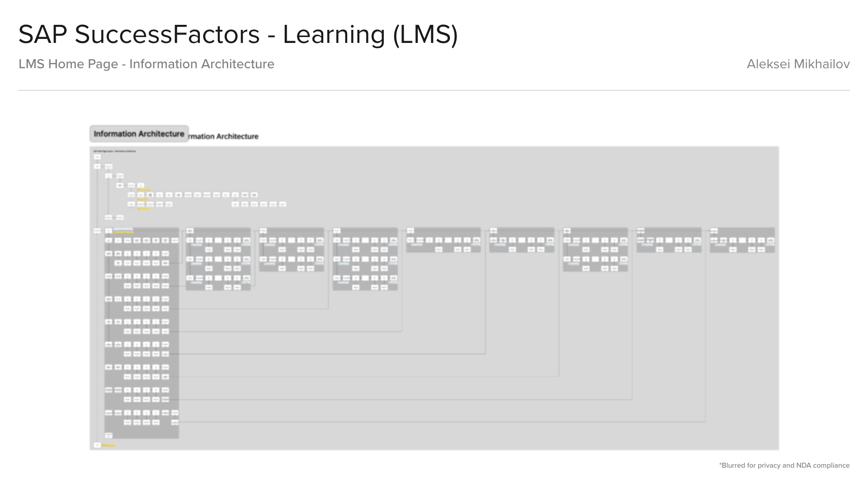This screenshot has width=868, height=488.
Task: Click the author name 'Aleksei Mikhailov'
Action: [x=798, y=64]
